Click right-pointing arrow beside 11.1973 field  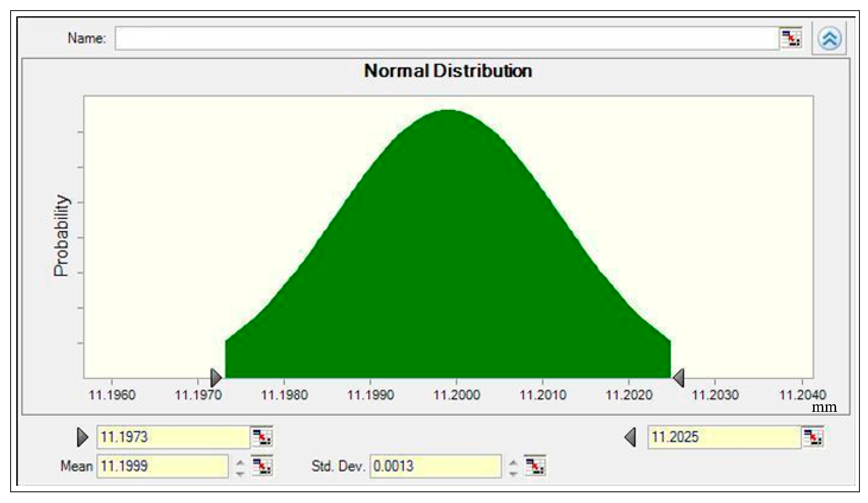pyautogui.click(x=82, y=437)
